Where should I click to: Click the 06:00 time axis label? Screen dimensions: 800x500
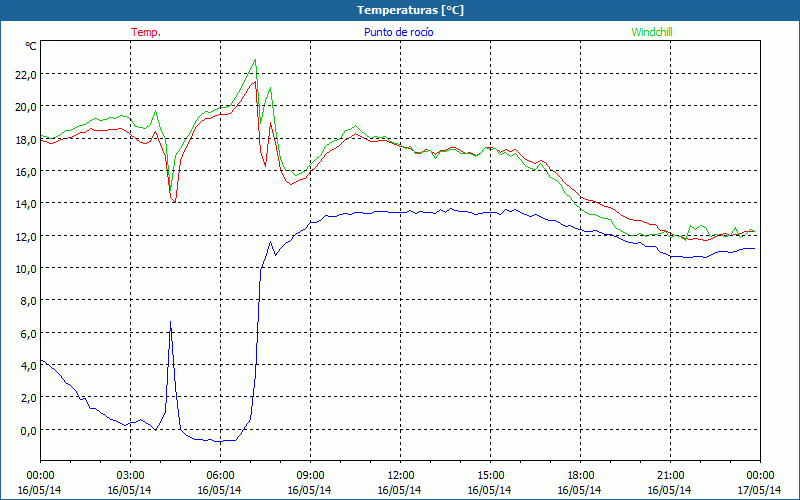[x=220, y=476]
